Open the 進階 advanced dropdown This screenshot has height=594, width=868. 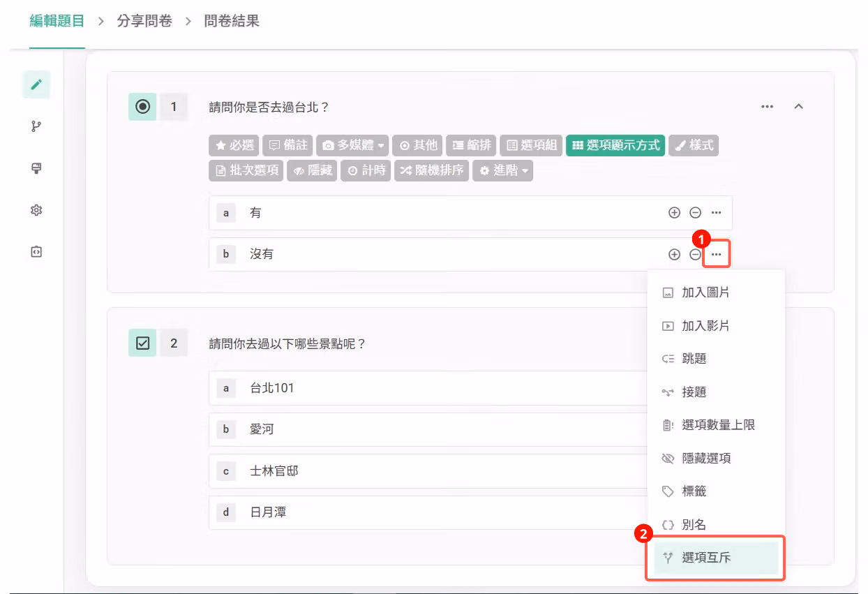502,170
